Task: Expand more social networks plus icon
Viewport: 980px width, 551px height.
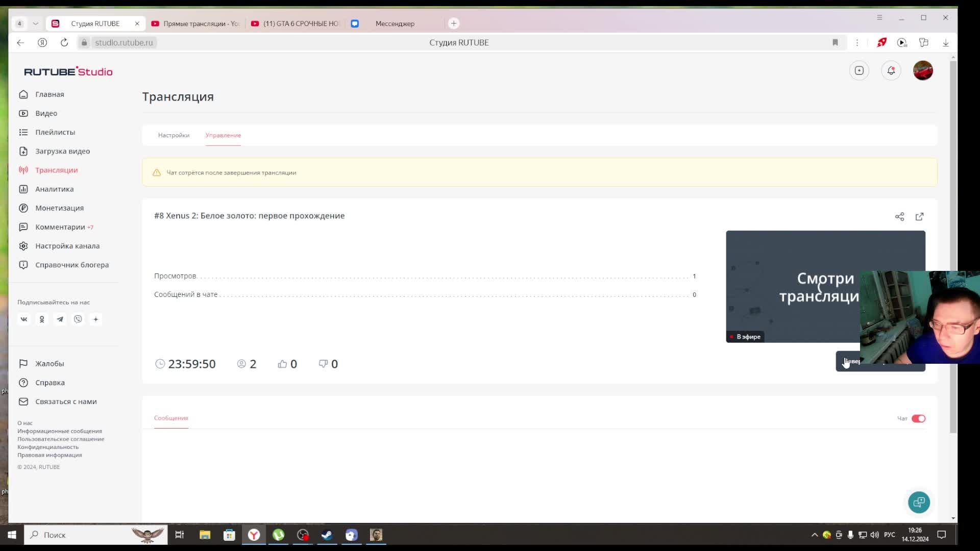Action: pyautogui.click(x=95, y=319)
